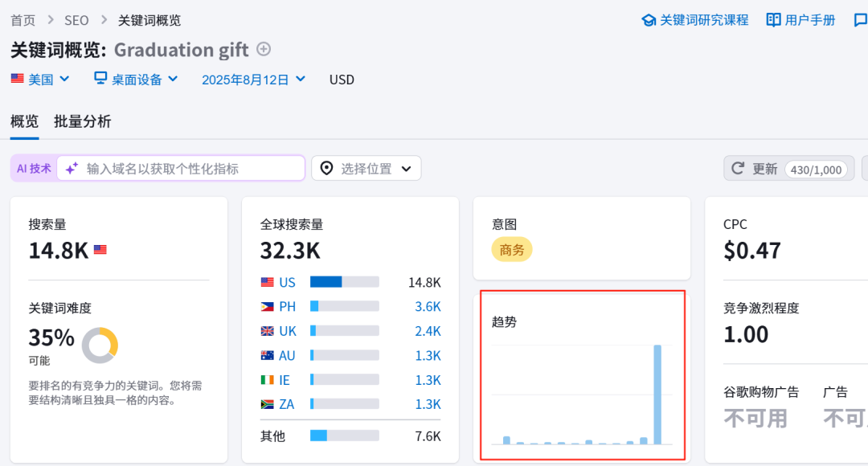Open the 桌面设备 device dropdown
The height and width of the screenshot is (466, 868).
(x=136, y=80)
